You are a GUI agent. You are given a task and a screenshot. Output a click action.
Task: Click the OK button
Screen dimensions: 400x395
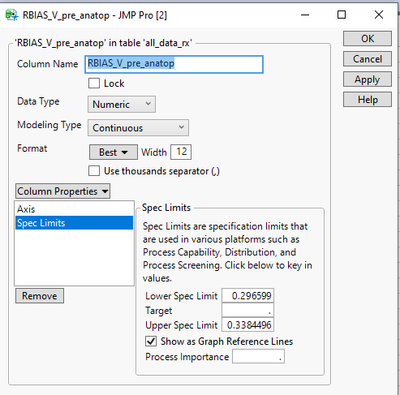(367, 39)
